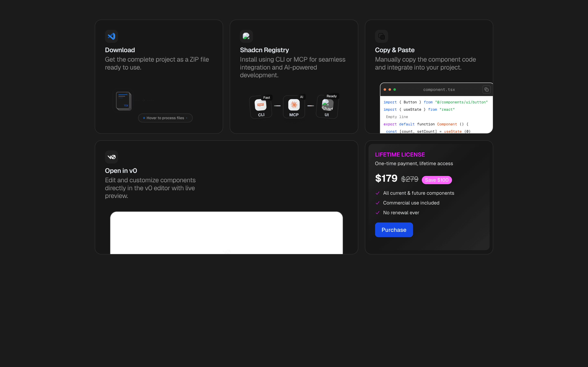
Task: Click the Hover to process files pill
Action: 165,118
